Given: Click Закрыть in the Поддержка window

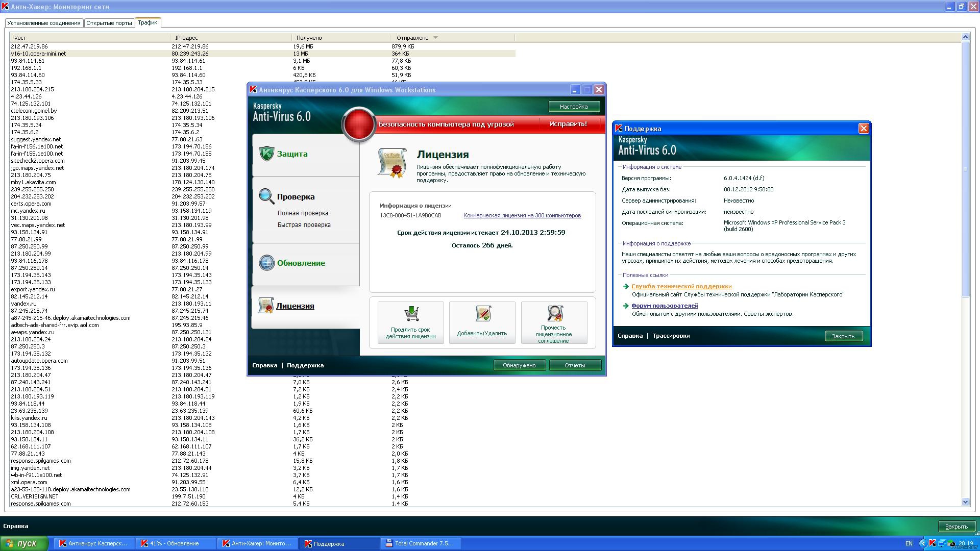Looking at the screenshot, I should (843, 336).
